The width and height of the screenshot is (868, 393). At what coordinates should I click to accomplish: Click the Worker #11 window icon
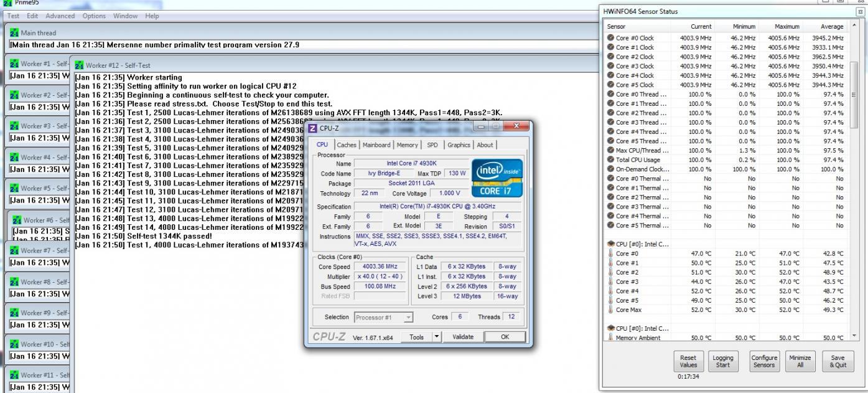tap(14, 375)
